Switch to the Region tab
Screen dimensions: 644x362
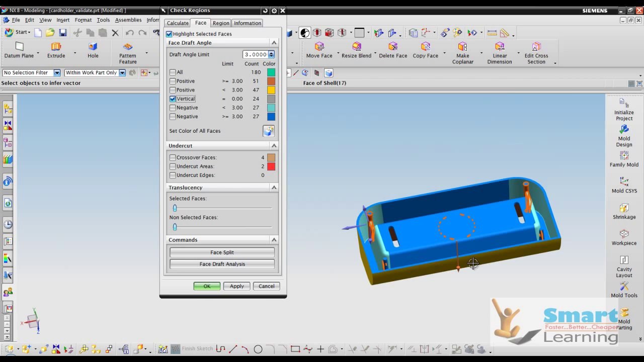tap(221, 23)
